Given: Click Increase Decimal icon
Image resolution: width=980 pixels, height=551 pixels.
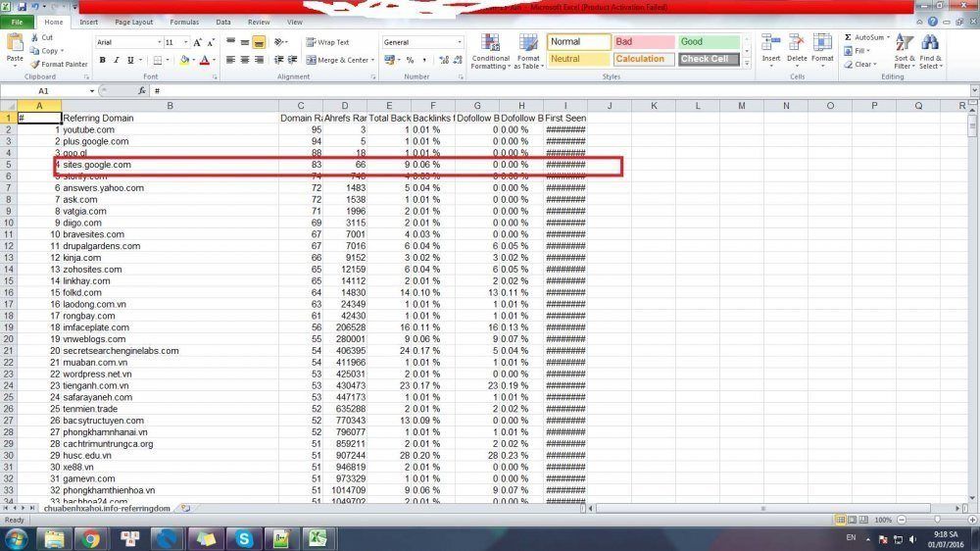Looking at the screenshot, I should (x=444, y=60).
